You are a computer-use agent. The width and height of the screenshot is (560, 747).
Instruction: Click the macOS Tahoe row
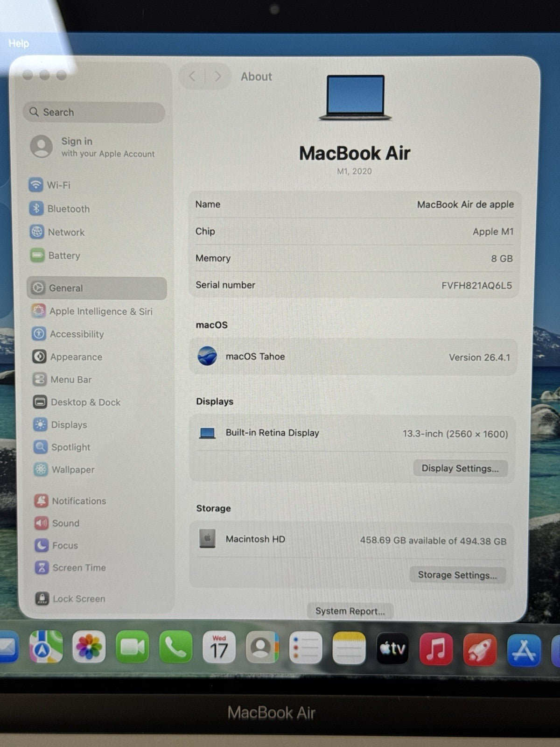[353, 357]
